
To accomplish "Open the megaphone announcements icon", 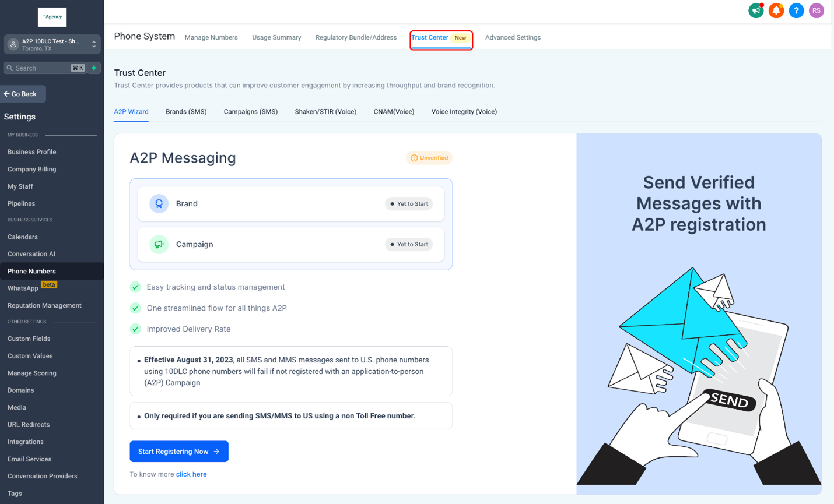I will pos(756,10).
